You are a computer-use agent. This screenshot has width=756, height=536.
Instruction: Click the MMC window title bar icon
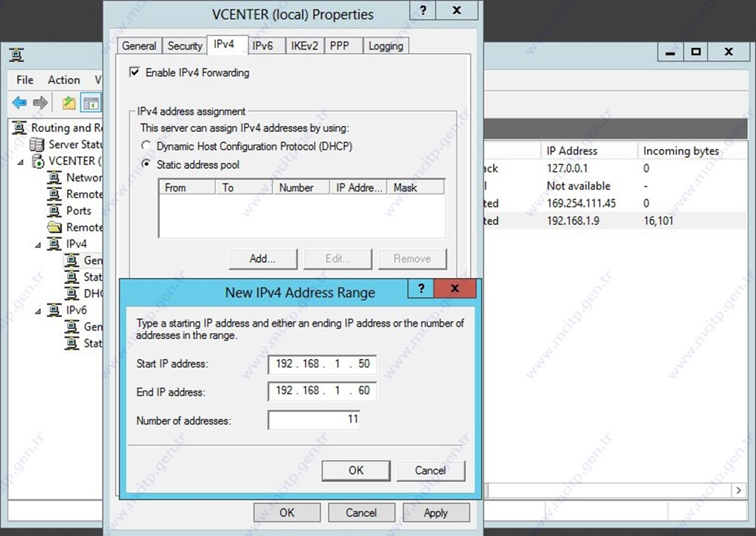17,55
